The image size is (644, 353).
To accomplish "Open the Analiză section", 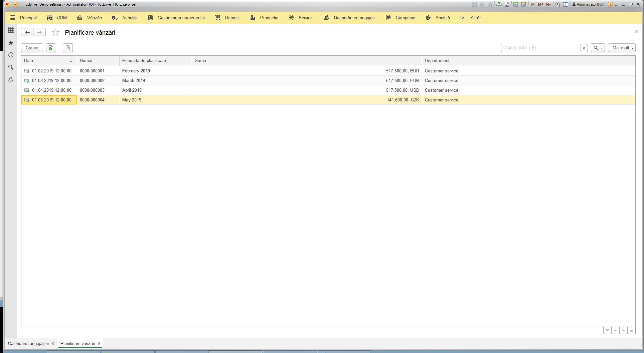I will [x=438, y=18].
